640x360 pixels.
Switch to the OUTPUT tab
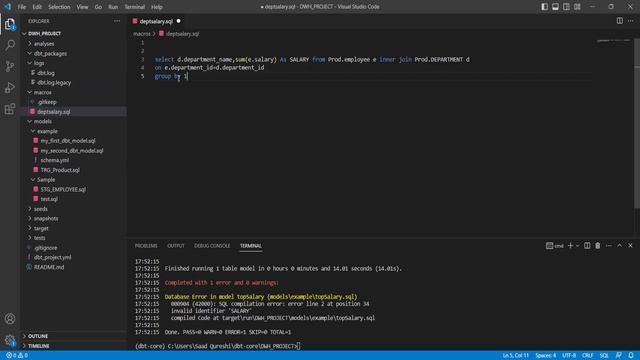[176, 246]
